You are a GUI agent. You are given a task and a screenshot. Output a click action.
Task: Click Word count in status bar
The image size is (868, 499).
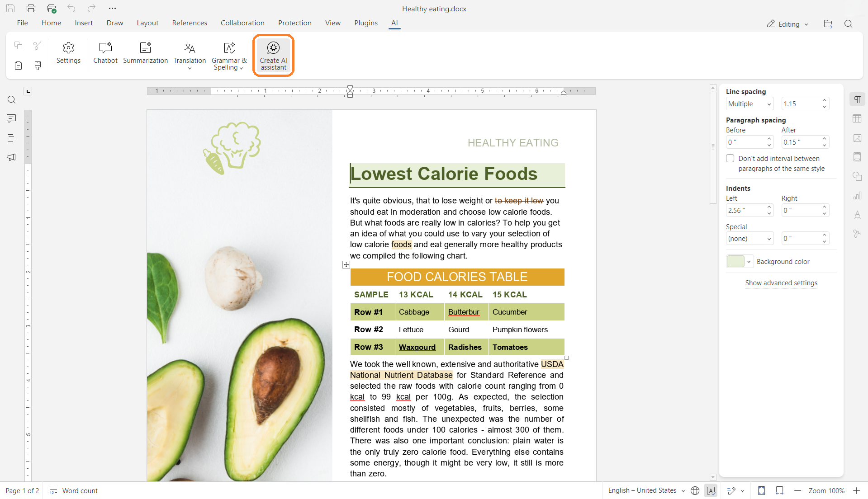(80, 490)
